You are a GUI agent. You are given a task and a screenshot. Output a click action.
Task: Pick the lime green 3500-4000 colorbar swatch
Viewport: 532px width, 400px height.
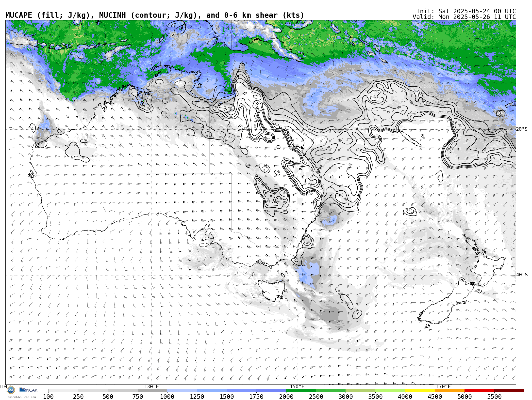390,391
